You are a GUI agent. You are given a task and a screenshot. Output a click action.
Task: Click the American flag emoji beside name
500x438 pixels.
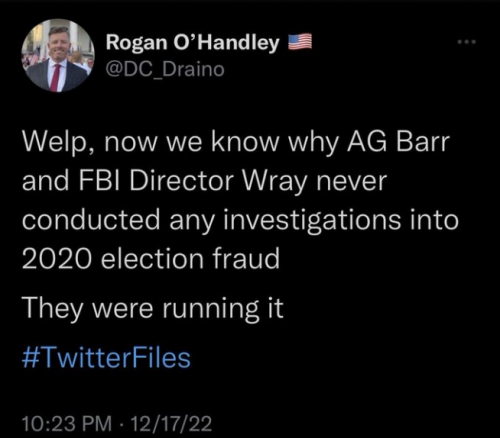pos(300,42)
